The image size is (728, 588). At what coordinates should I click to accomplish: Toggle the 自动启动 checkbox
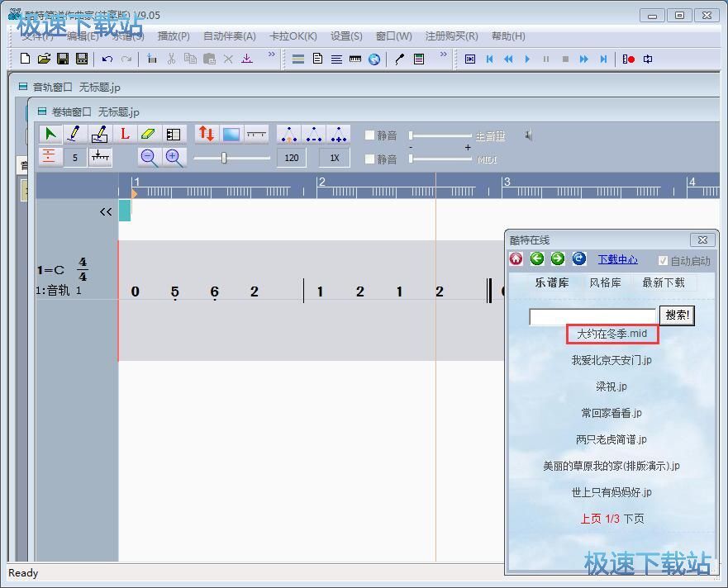coord(663,260)
